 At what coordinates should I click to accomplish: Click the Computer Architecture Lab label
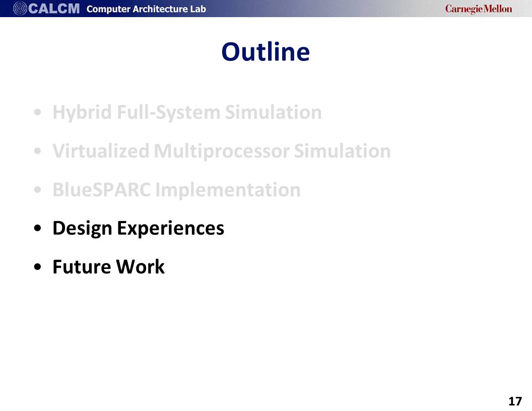[x=146, y=9]
